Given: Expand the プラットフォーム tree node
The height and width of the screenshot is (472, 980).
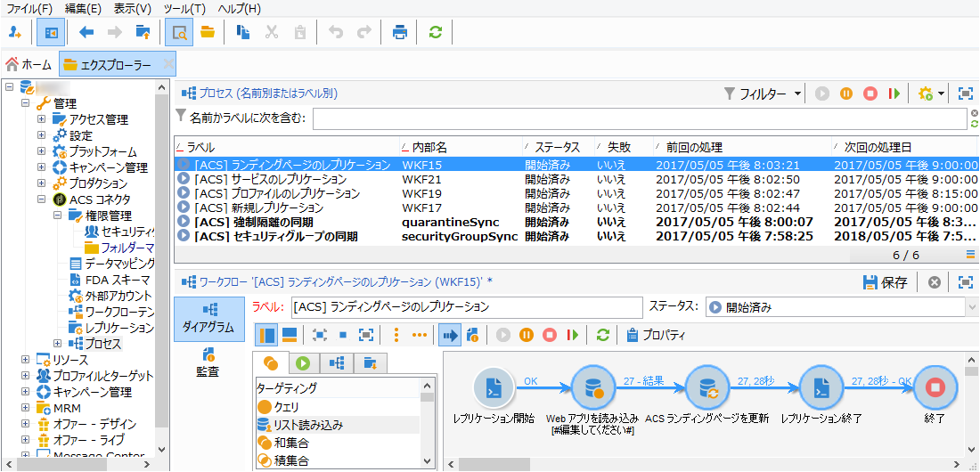Looking at the screenshot, I should coord(41,151).
